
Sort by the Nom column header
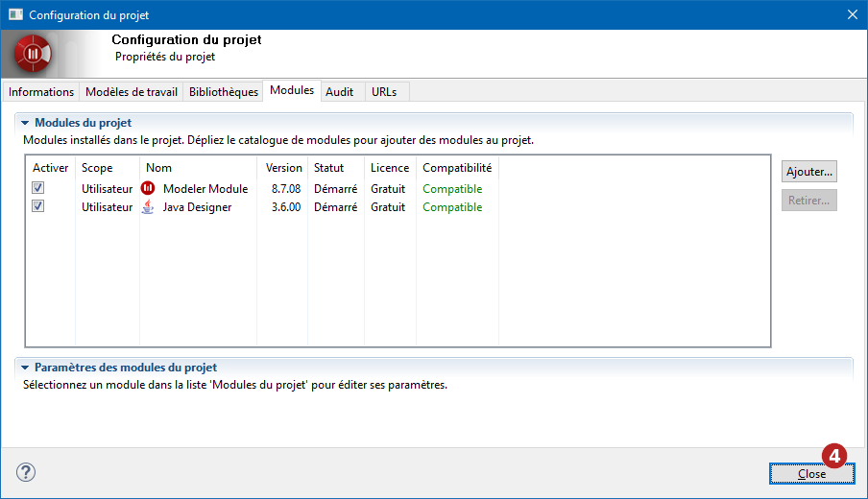198,168
